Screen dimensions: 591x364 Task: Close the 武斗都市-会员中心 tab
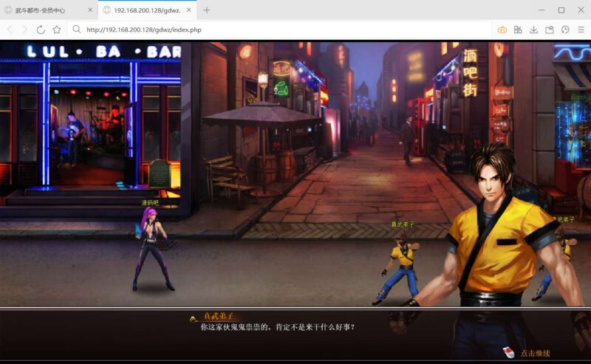pos(90,10)
